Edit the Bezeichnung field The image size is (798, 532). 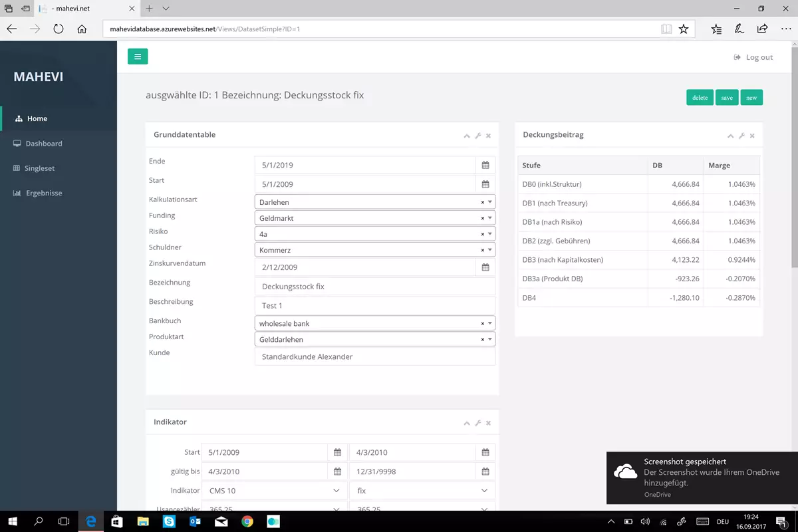click(x=375, y=287)
